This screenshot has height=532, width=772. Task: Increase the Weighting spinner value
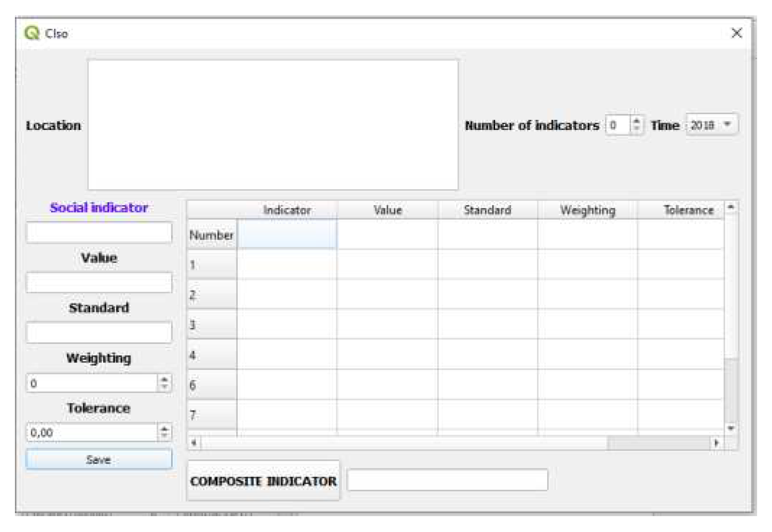click(164, 379)
